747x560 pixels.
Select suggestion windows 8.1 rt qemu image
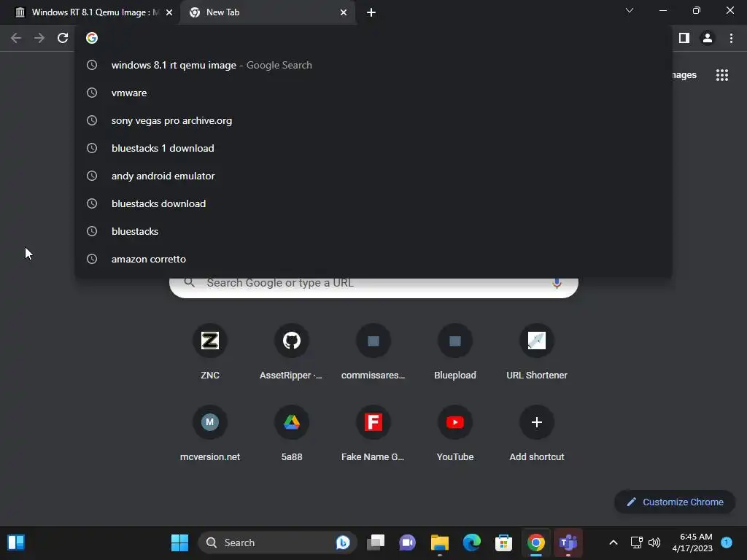point(373,65)
